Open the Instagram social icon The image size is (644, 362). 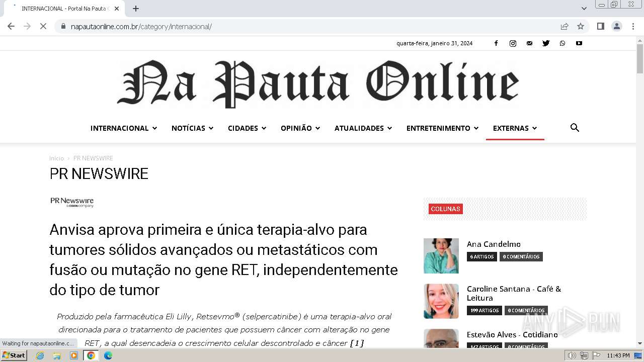pos(513,43)
